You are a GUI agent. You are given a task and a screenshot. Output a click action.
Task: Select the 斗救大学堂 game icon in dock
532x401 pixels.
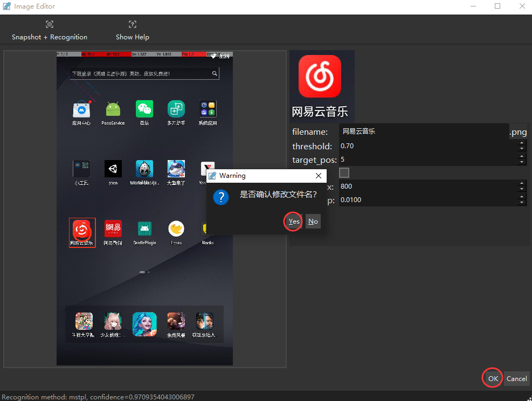[x=84, y=321]
